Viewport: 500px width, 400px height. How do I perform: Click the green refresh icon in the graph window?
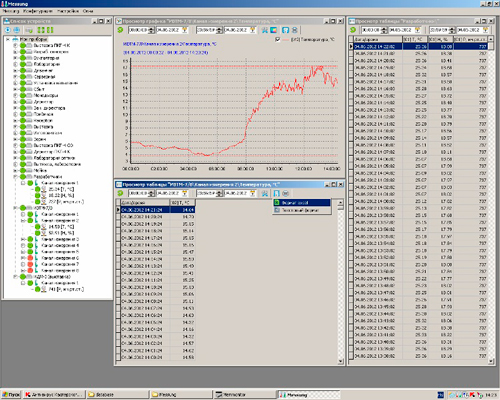pyautogui.click(x=120, y=30)
